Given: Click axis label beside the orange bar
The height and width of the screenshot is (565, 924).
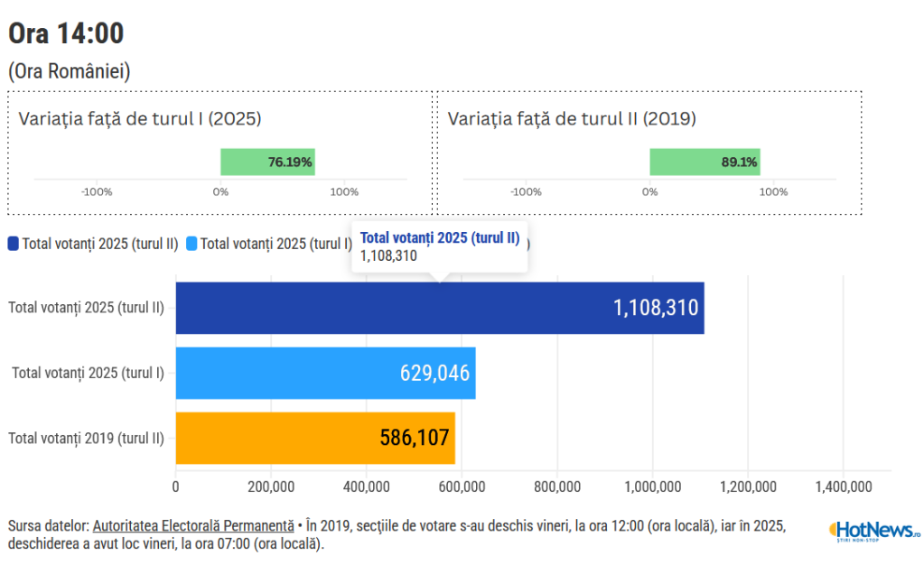Looking at the screenshot, I should (86, 439).
